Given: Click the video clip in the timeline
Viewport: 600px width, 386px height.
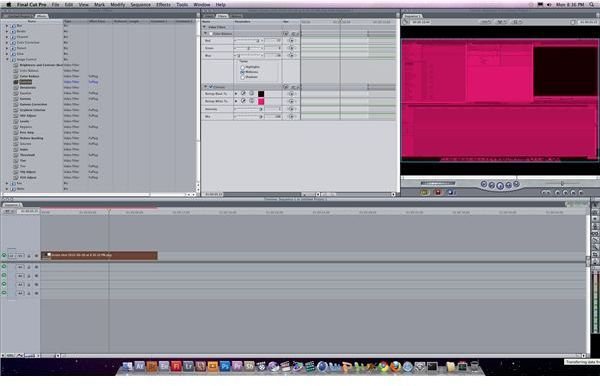Looking at the screenshot, I should coord(99,255).
